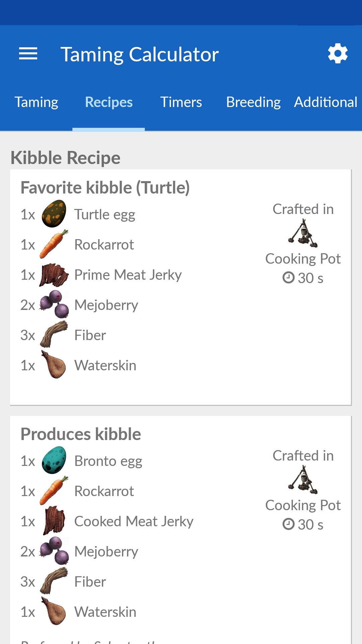The width and height of the screenshot is (362, 644).
Task: Tap the Waterskin icon in Turtle recipe
Action: (54, 365)
